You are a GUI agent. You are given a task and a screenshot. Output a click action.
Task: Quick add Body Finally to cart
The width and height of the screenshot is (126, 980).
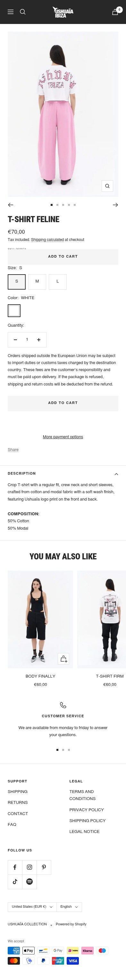63,658
